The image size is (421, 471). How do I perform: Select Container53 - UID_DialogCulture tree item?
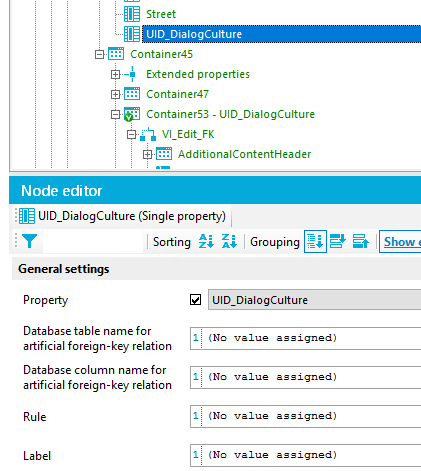pos(230,114)
